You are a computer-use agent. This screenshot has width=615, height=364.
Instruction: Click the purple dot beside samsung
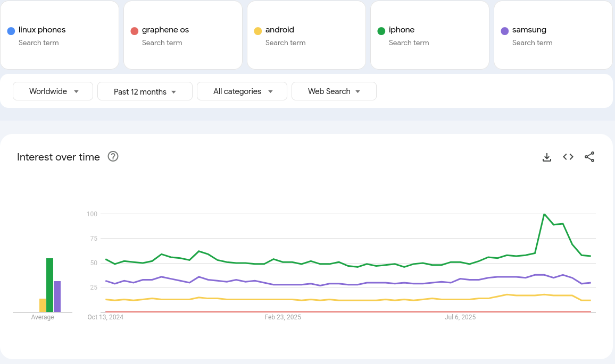click(505, 31)
